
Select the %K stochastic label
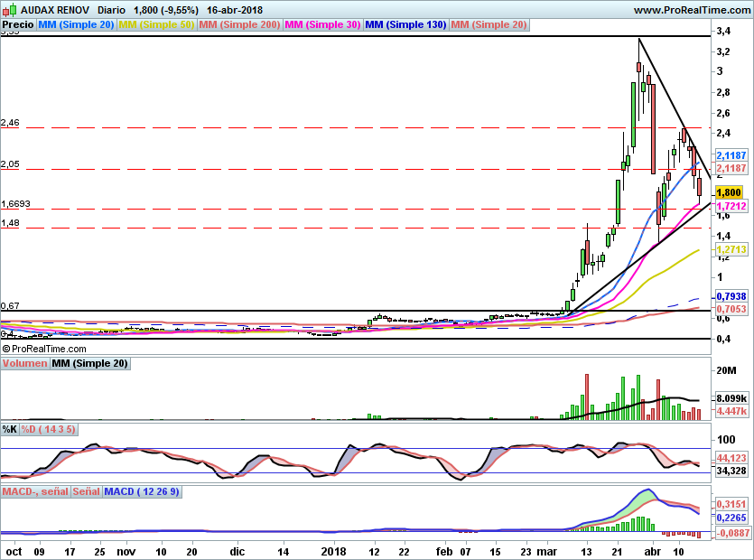click(x=10, y=429)
